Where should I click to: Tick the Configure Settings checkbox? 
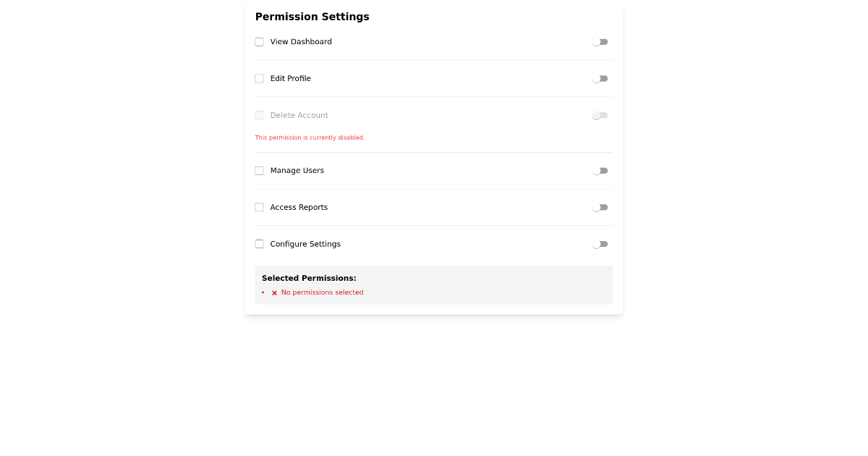[259, 244]
